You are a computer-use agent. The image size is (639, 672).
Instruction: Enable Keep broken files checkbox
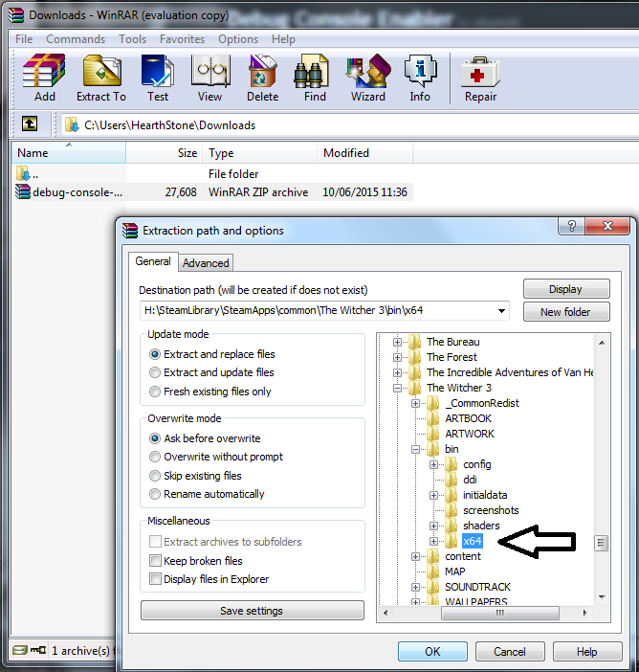[x=155, y=561]
